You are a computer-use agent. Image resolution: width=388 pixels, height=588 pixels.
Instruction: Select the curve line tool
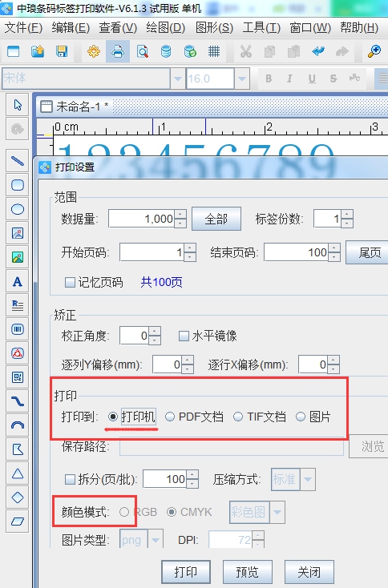click(x=18, y=401)
